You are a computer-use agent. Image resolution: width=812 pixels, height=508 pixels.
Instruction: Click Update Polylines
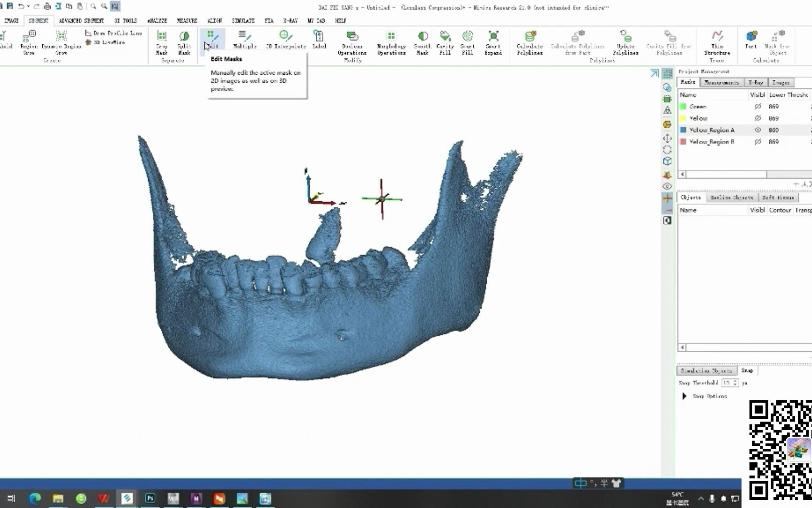coord(625,42)
